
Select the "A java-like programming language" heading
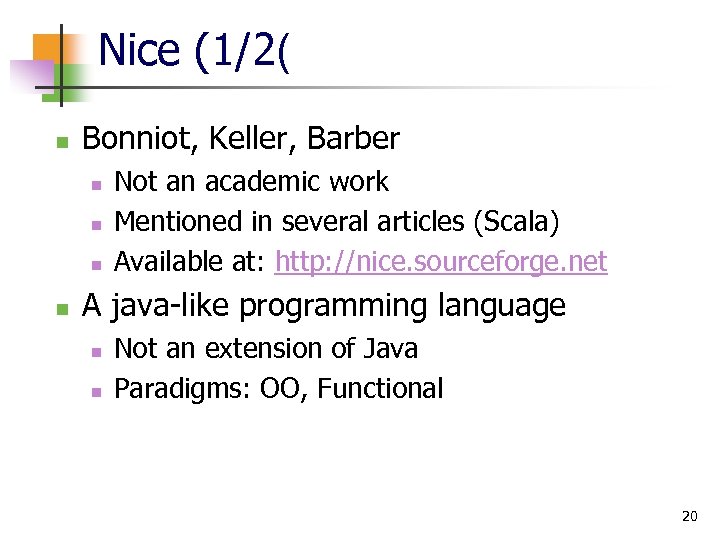[323, 306]
